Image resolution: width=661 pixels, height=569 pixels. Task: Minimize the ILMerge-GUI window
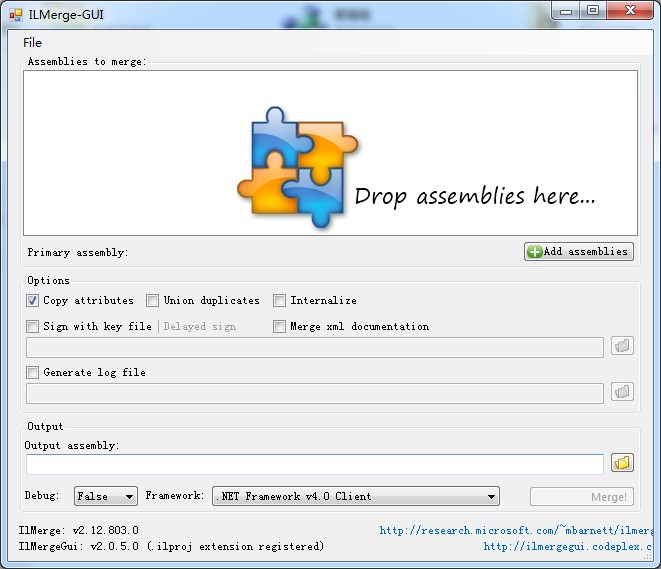point(566,11)
